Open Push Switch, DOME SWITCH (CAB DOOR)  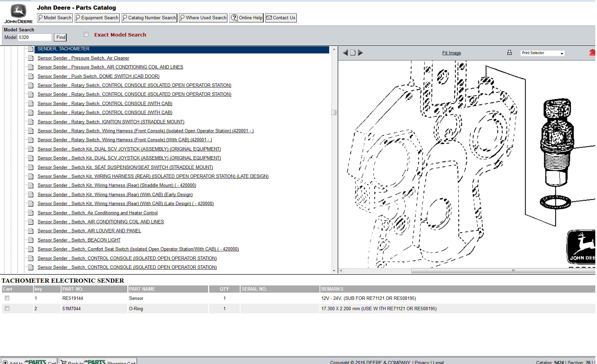(x=98, y=77)
